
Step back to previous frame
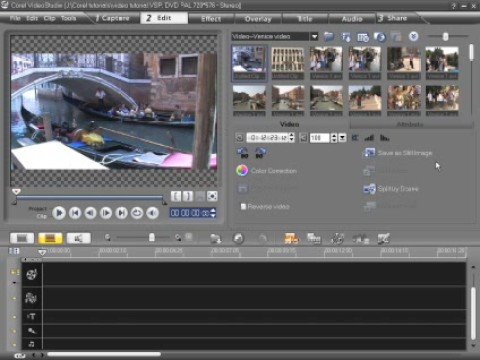pyautogui.click(x=90, y=213)
